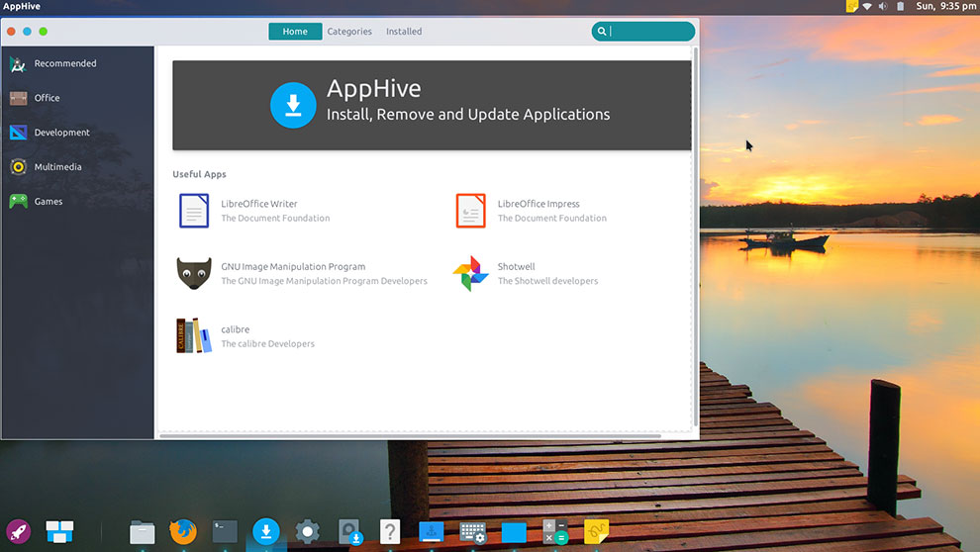Open the AppHive menu in top bar

click(x=22, y=6)
